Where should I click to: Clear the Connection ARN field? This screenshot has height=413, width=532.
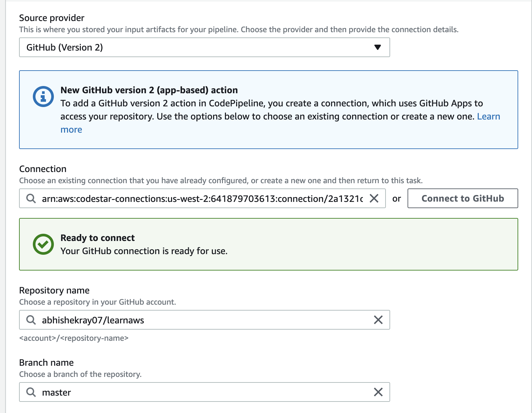[x=374, y=198]
